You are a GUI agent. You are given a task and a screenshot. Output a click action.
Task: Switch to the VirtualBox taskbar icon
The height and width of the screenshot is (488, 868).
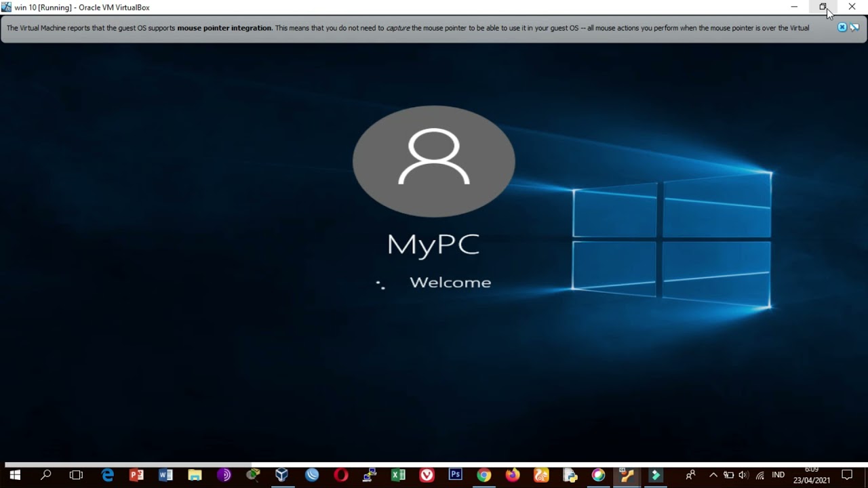(281, 475)
